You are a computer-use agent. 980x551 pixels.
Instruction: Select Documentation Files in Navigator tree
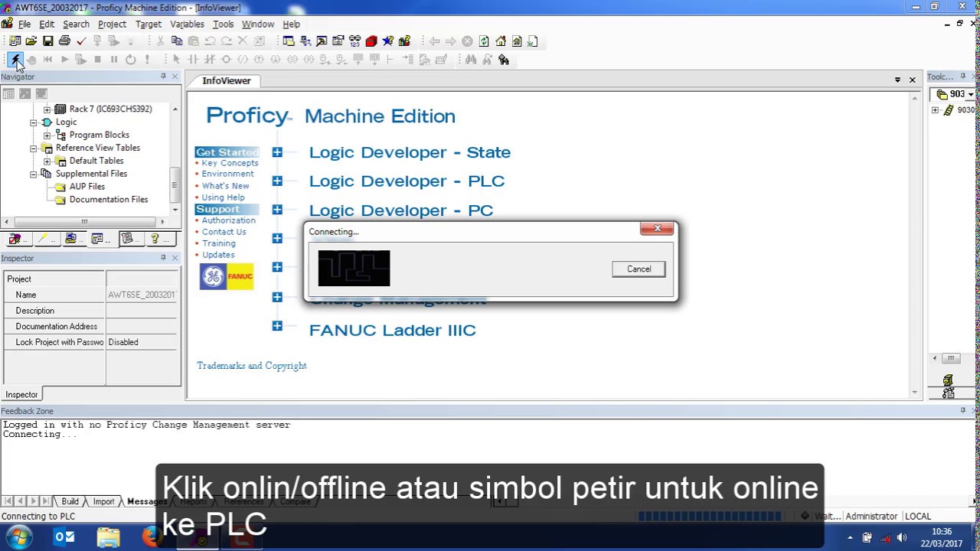click(x=108, y=200)
